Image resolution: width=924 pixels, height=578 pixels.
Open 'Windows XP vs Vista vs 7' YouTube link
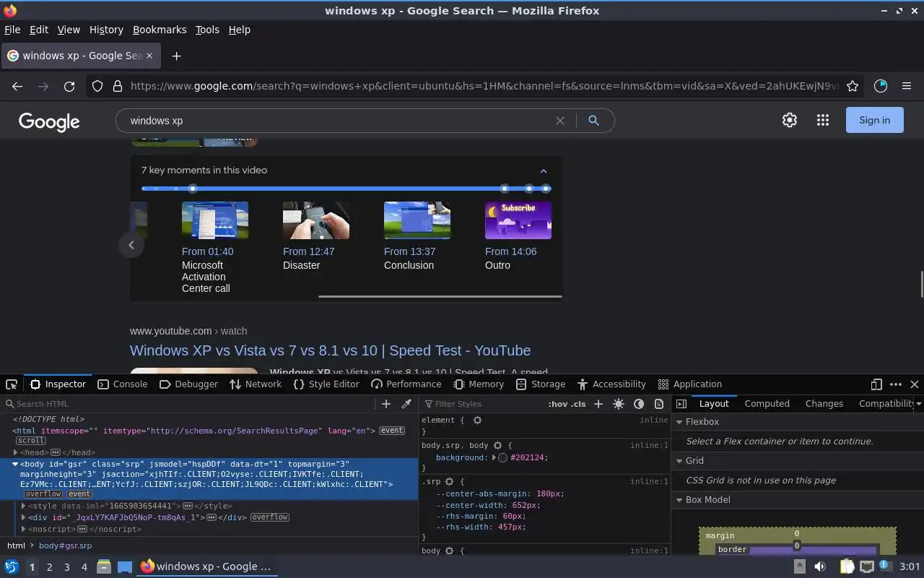pyautogui.click(x=330, y=350)
